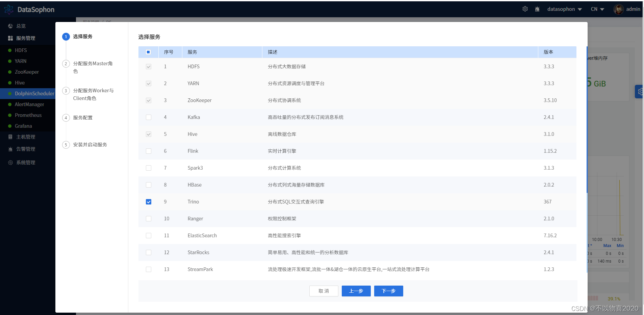The image size is (644, 315).
Task: Open the CN language dropdown
Action: [x=597, y=9]
